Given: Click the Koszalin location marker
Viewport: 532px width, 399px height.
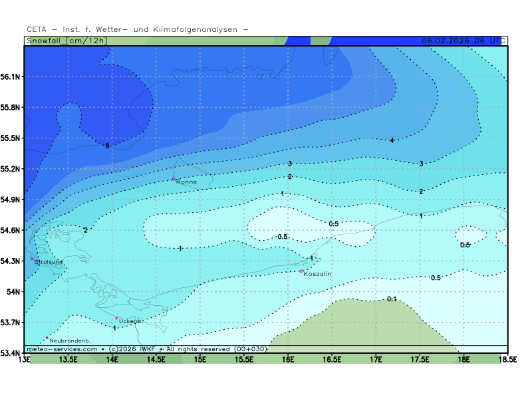Looking at the screenshot, I should point(301,271).
